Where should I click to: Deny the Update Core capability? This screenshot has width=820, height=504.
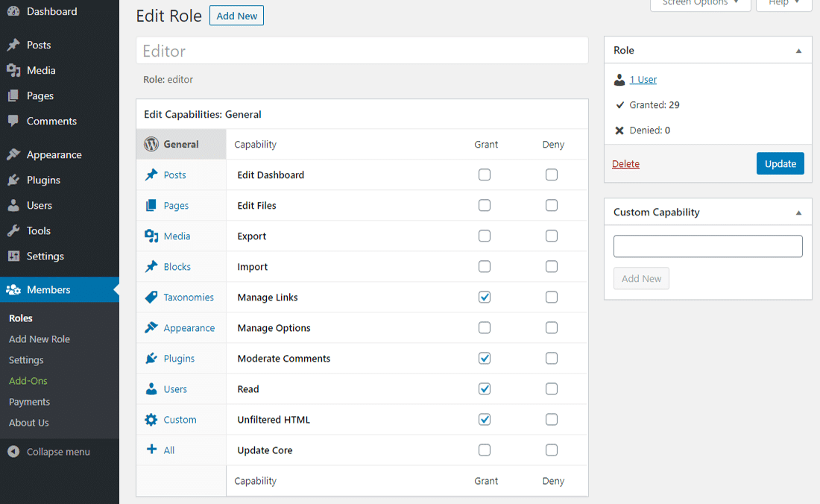[x=552, y=450]
